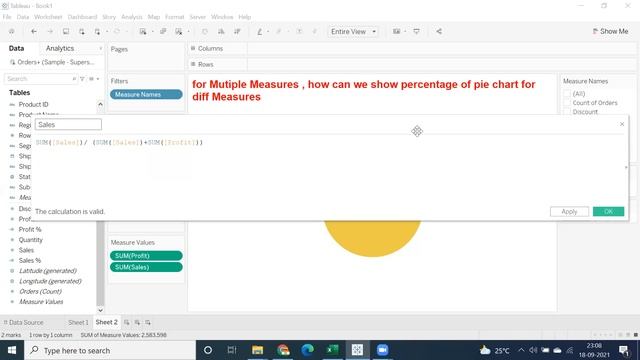Open the Data Source tab
This screenshot has height=360, width=640.
(x=23, y=322)
